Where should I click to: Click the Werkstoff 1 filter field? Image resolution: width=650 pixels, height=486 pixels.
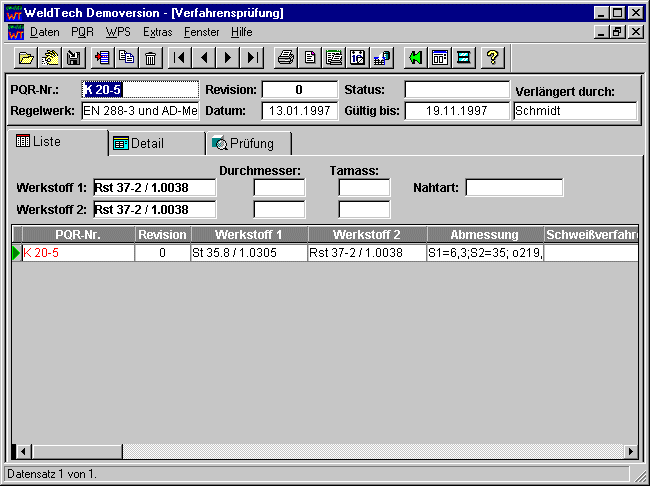click(x=154, y=187)
